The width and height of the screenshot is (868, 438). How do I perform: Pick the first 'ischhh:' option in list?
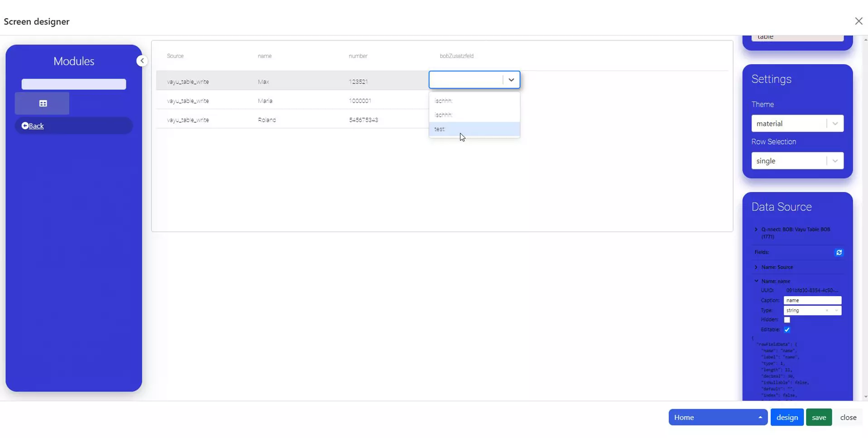pyautogui.click(x=474, y=101)
